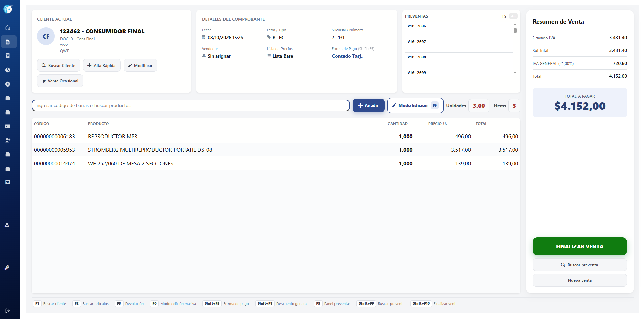Select the highlighted document icon in sidebar
The image size is (644, 319).
click(8, 42)
